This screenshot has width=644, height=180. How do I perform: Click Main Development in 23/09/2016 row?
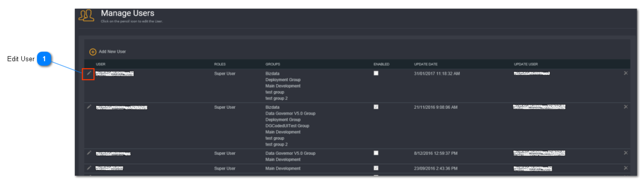[283, 169]
